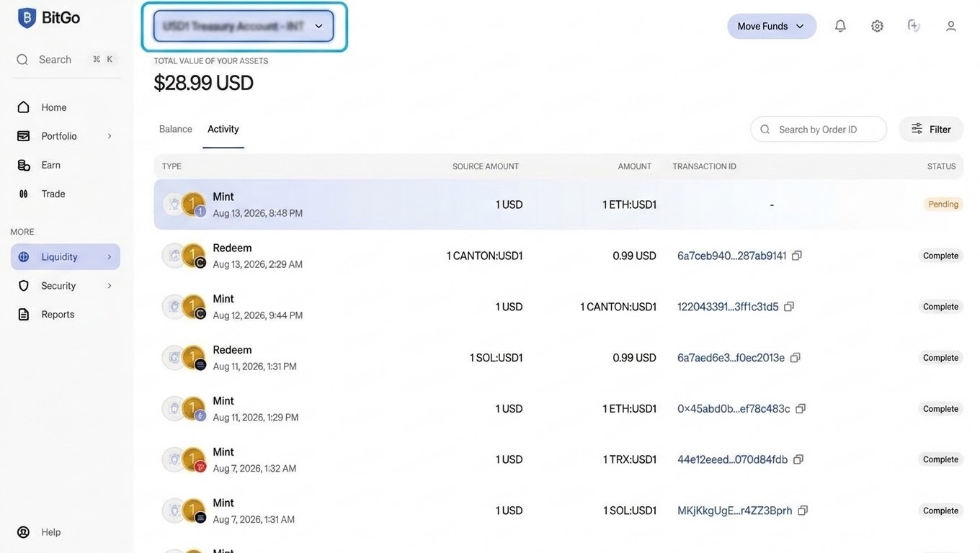The image size is (980, 553).
Task: Click the Complete badge of Aug 13 Redeem
Action: tap(940, 256)
